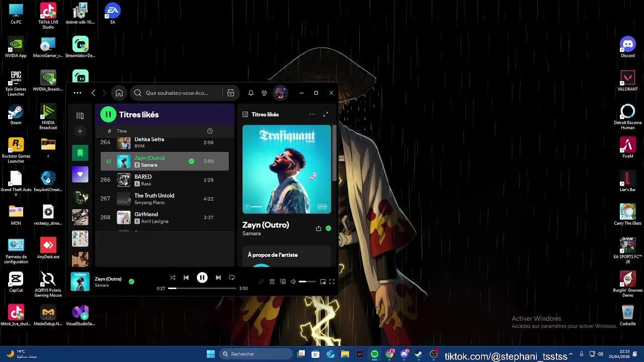The height and width of the screenshot is (362, 644).
Task: Collapse the Titres likés side panel icon
Action: point(245,115)
